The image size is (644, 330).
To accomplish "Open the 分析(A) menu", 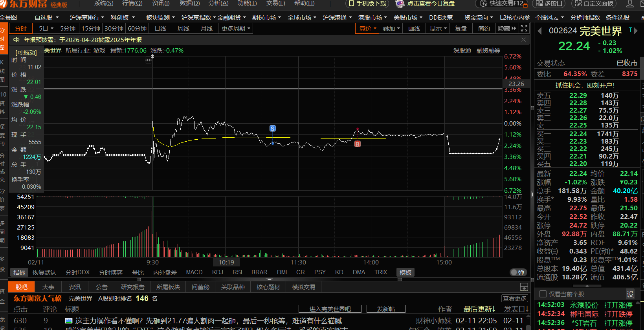I will pyautogui.click(x=218, y=3).
